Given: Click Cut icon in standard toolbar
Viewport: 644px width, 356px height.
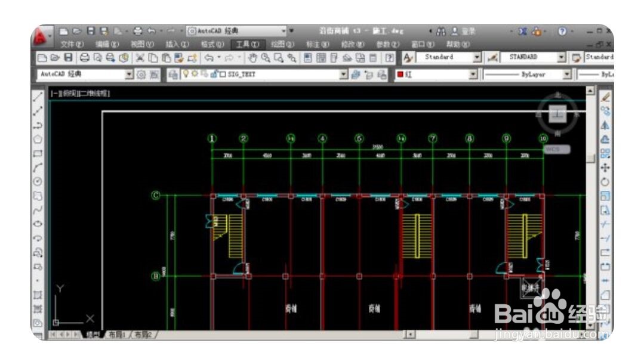Looking at the screenshot, I should pos(140,58).
